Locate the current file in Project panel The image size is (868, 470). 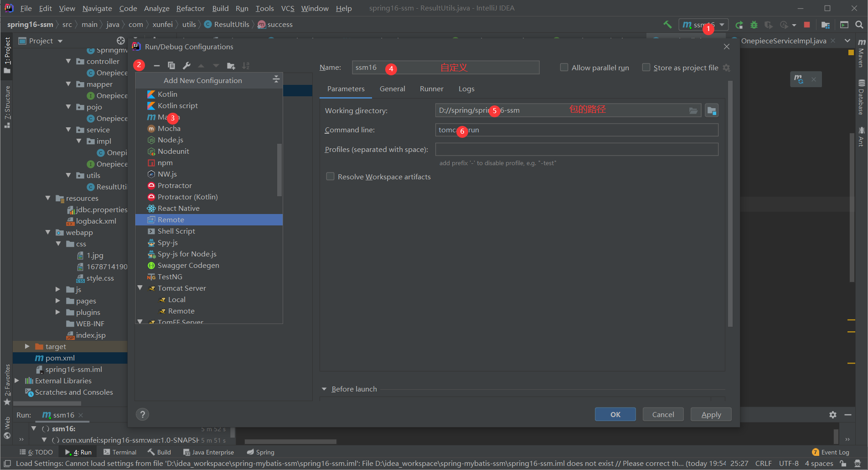click(x=121, y=41)
